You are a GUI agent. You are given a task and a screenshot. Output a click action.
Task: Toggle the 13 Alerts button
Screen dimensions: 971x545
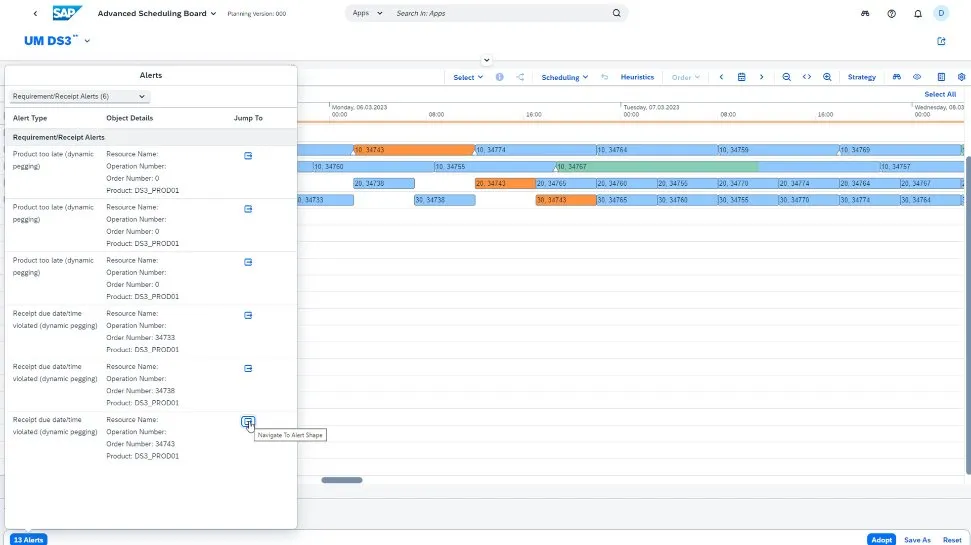29,539
